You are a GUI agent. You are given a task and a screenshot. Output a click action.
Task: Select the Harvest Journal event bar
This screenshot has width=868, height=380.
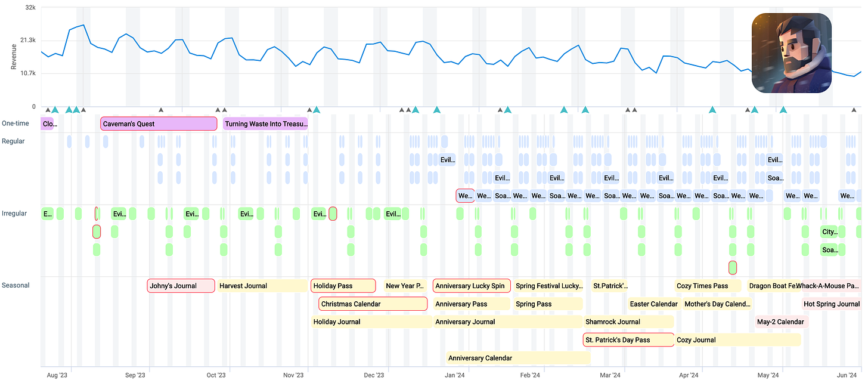(x=262, y=286)
